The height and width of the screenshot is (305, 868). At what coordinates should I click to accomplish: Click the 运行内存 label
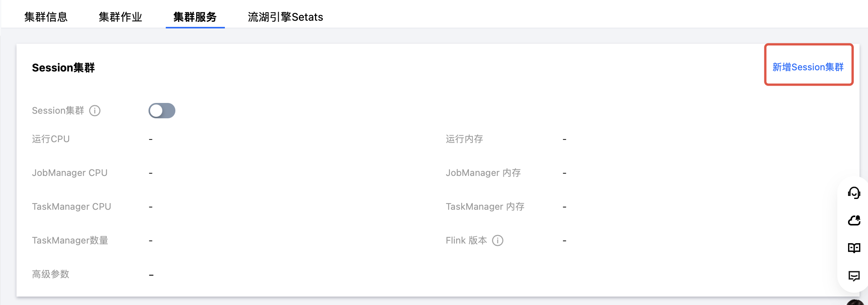coord(464,139)
